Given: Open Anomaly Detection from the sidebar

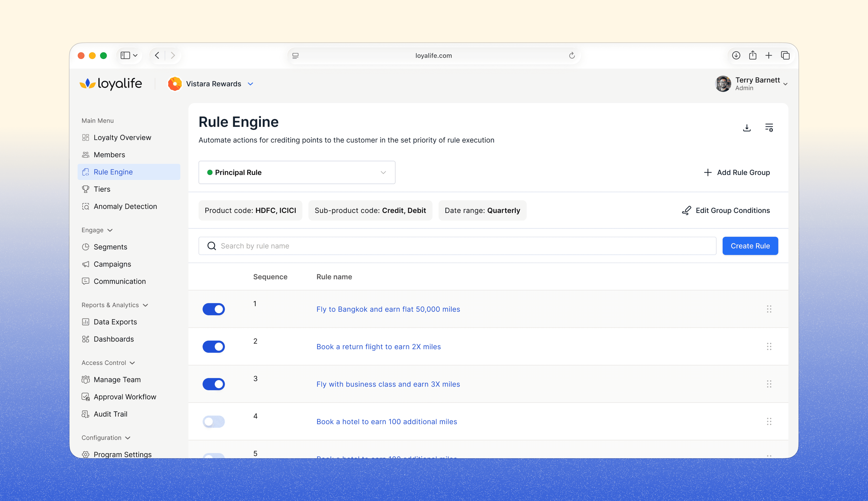Looking at the screenshot, I should click(125, 206).
